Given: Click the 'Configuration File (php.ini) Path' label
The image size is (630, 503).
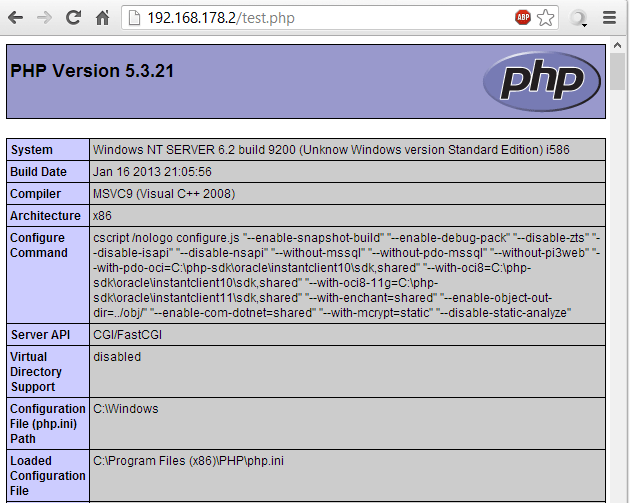Looking at the screenshot, I should pyautogui.click(x=47, y=423).
